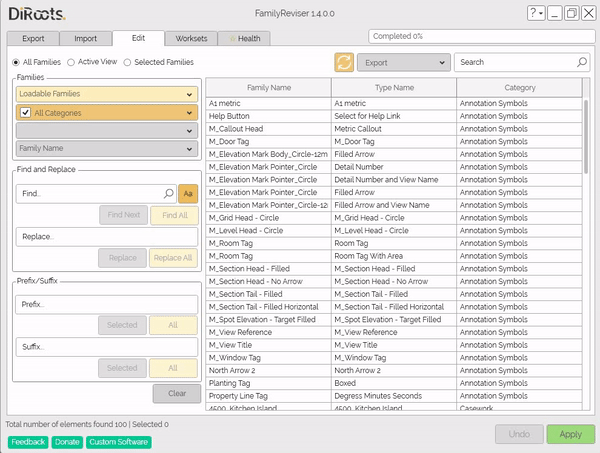The height and width of the screenshot is (453, 600).
Task: Click the DiRoots logo
Action: 38,14
